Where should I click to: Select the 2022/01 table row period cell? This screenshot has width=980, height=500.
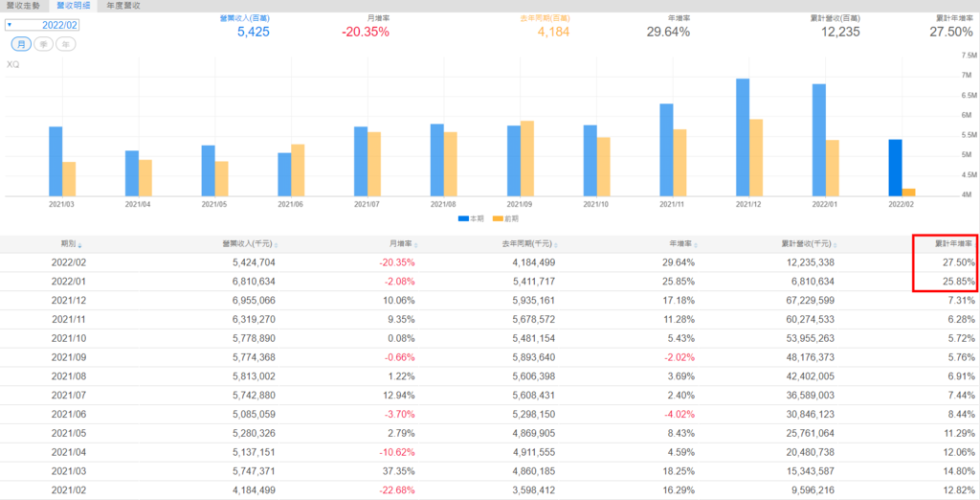click(68, 282)
